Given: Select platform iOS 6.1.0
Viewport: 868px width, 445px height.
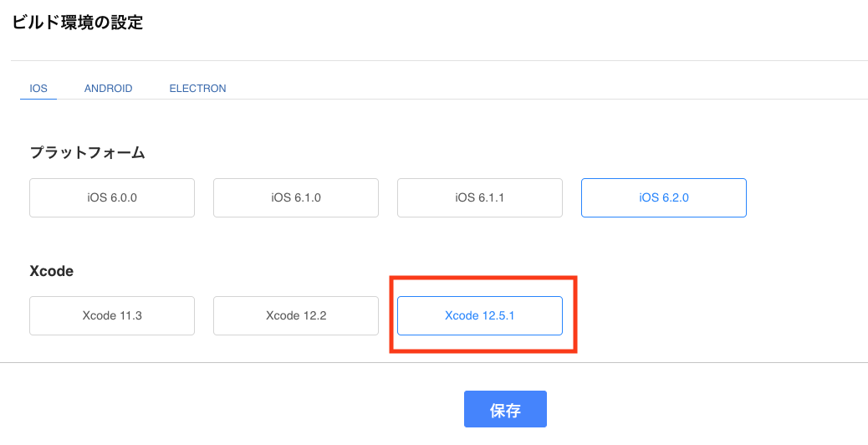Looking at the screenshot, I should coord(296,197).
